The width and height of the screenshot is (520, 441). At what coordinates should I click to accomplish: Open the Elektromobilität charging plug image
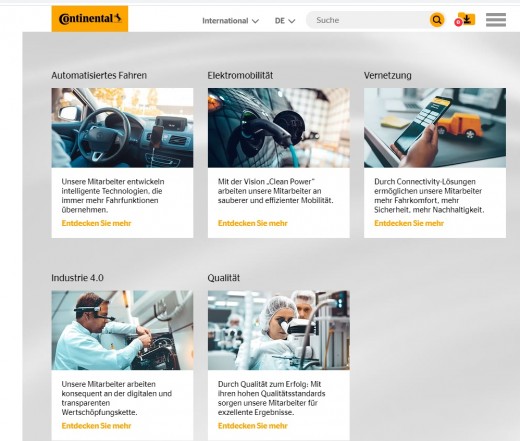[x=279, y=128]
